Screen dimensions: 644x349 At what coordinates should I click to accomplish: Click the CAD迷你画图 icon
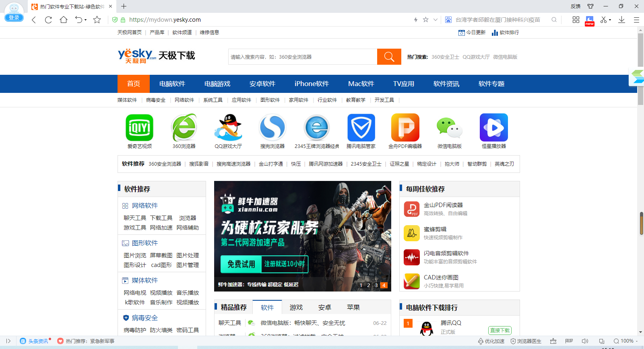coord(412,281)
